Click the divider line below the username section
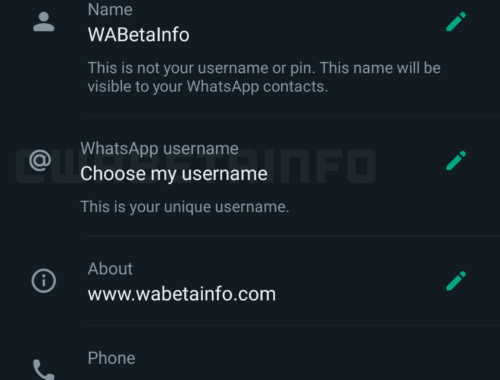The image size is (500, 380). pyautogui.click(x=294, y=236)
